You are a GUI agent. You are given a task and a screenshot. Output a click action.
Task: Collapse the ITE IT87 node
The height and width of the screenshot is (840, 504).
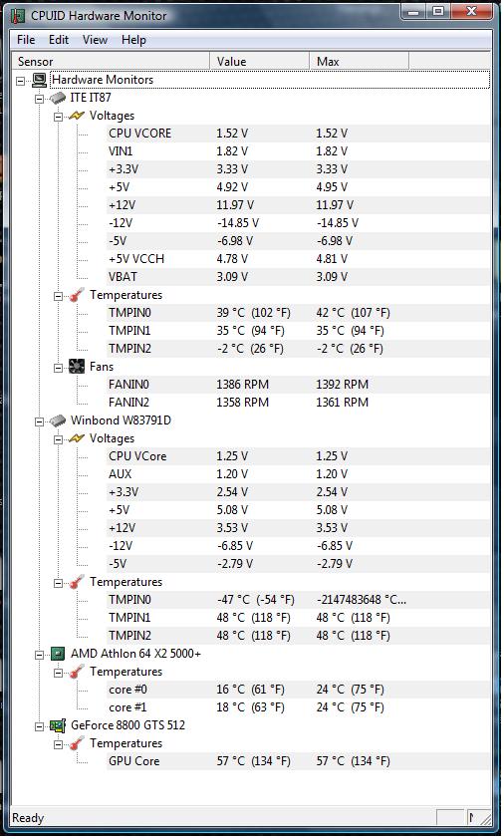[x=39, y=99]
